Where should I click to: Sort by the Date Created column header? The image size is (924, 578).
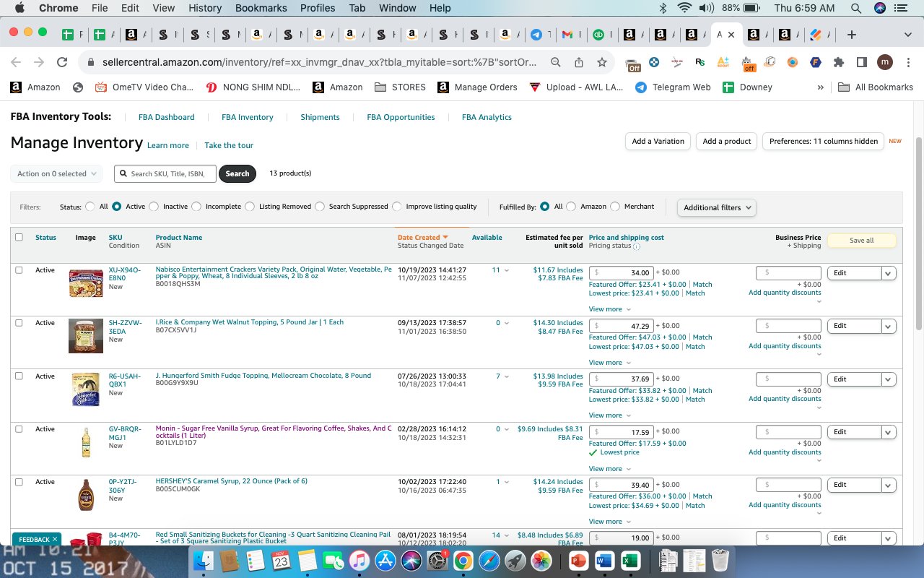tap(422, 237)
